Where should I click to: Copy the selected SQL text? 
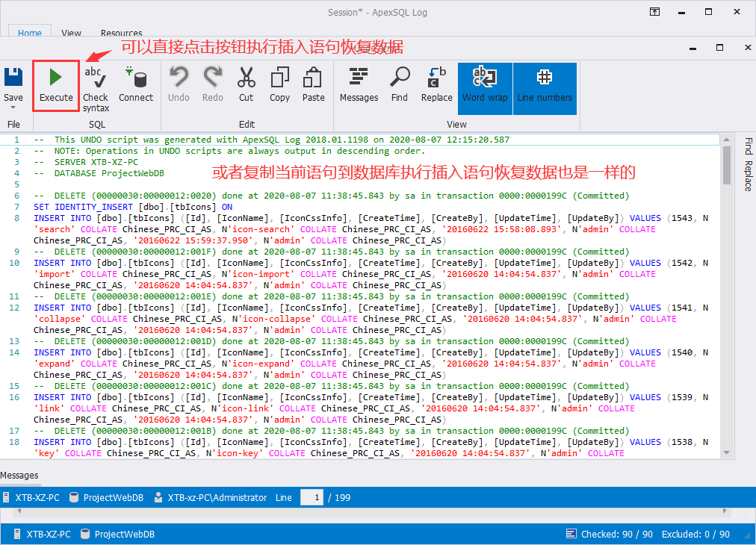(279, 84)
